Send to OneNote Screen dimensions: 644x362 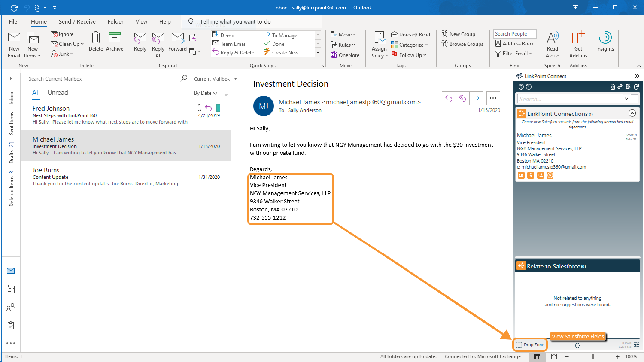point(345,55)
